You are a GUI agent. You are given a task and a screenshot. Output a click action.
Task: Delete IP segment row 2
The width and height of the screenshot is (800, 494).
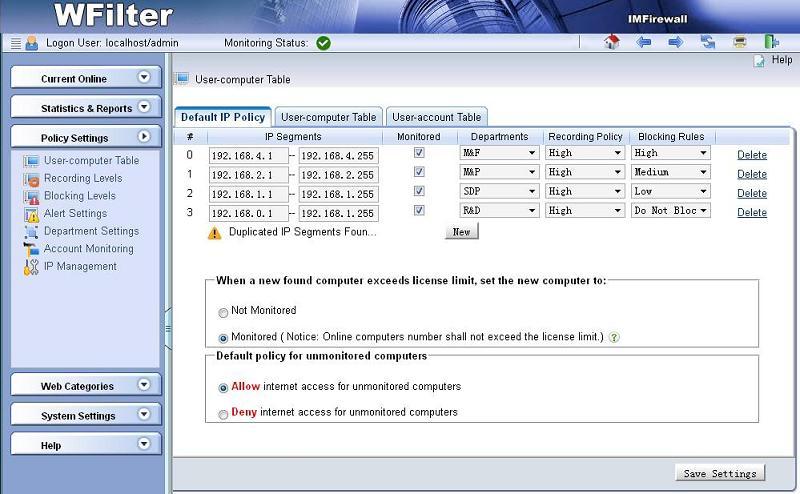[752, 193]
